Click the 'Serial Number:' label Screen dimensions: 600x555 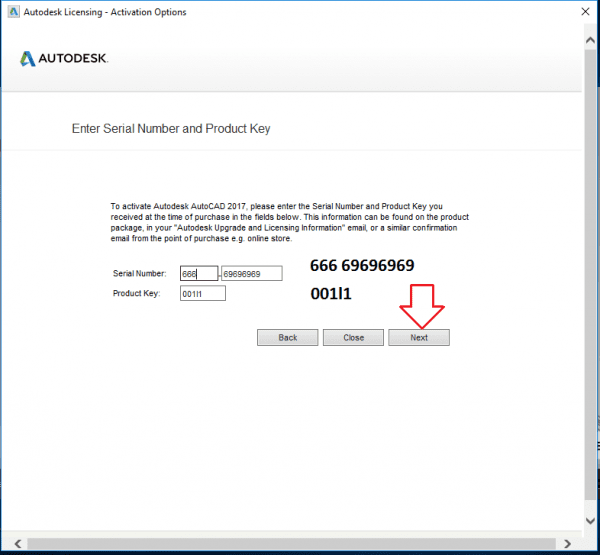click(140, 274)
